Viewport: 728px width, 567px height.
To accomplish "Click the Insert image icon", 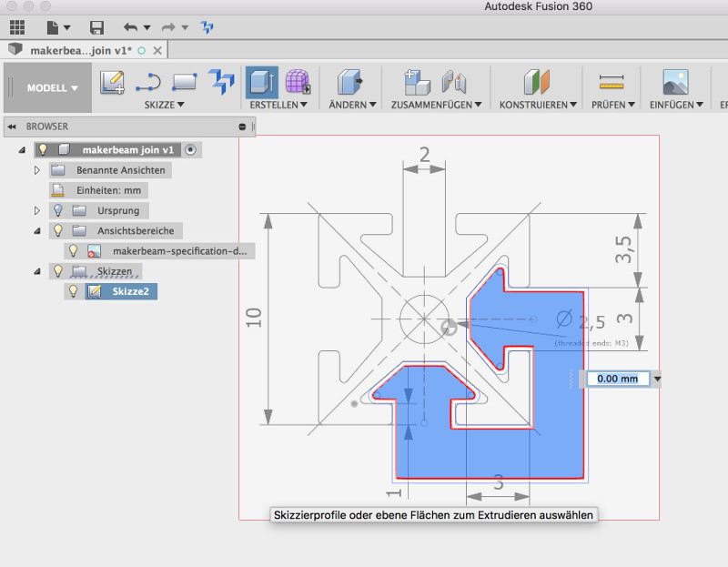I will tap(675, 83).
